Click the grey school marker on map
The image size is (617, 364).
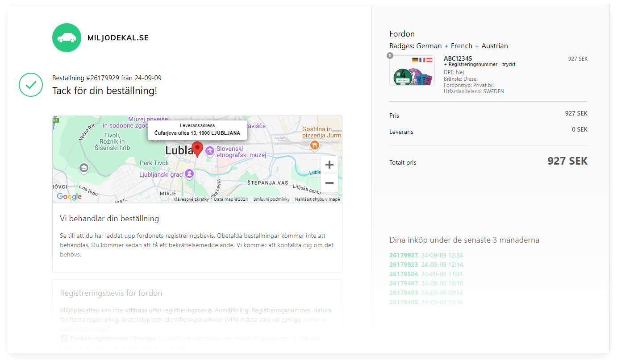coord(83,168)
